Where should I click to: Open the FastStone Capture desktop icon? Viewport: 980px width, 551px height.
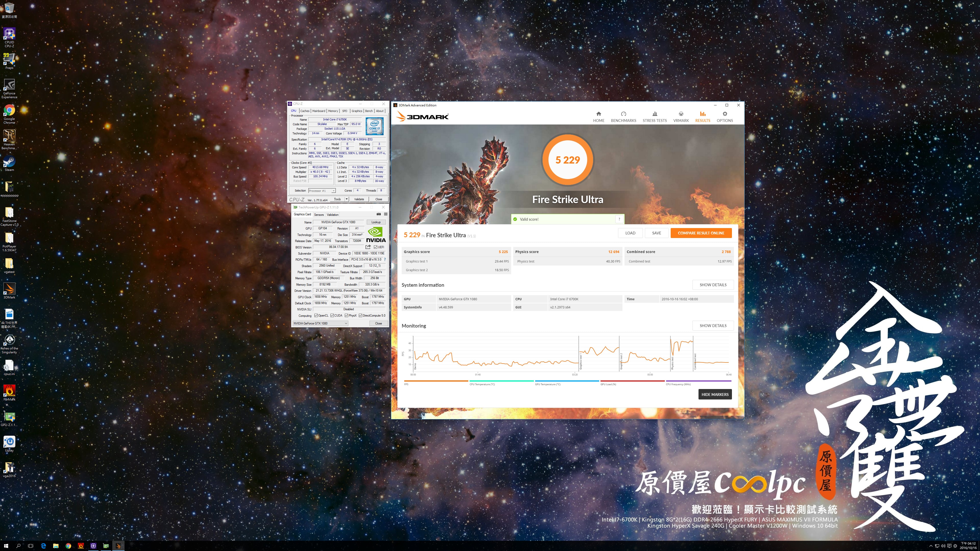[x=9, y=216]
